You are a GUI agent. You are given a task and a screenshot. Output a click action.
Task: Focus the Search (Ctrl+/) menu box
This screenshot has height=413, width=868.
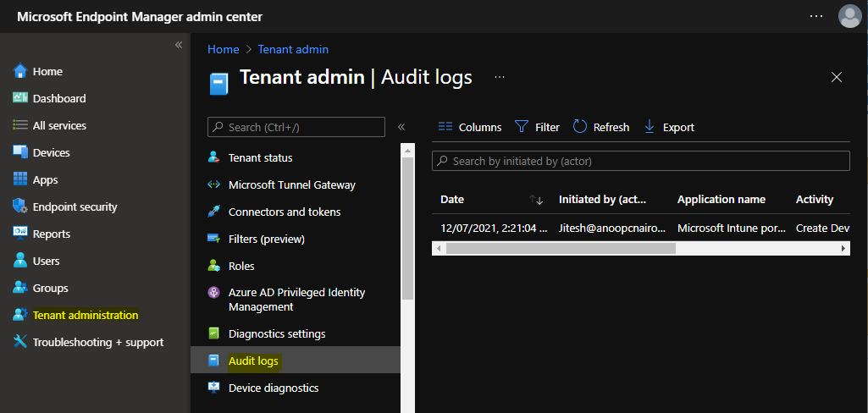(x=296, y=127)
